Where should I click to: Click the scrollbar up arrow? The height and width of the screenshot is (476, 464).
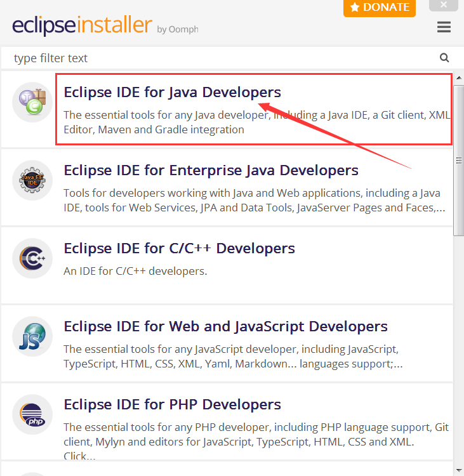click(x=459, y=78)
